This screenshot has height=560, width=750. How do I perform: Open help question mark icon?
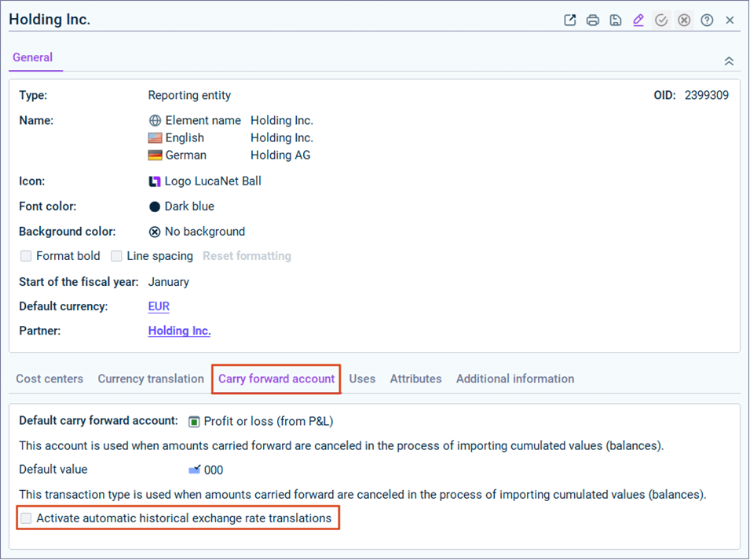[x=707, y=20]
